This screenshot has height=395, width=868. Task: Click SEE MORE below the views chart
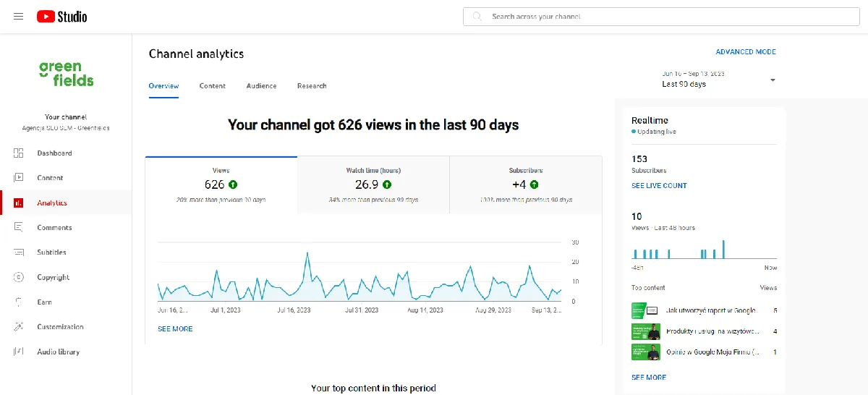[x=175, y=329]
